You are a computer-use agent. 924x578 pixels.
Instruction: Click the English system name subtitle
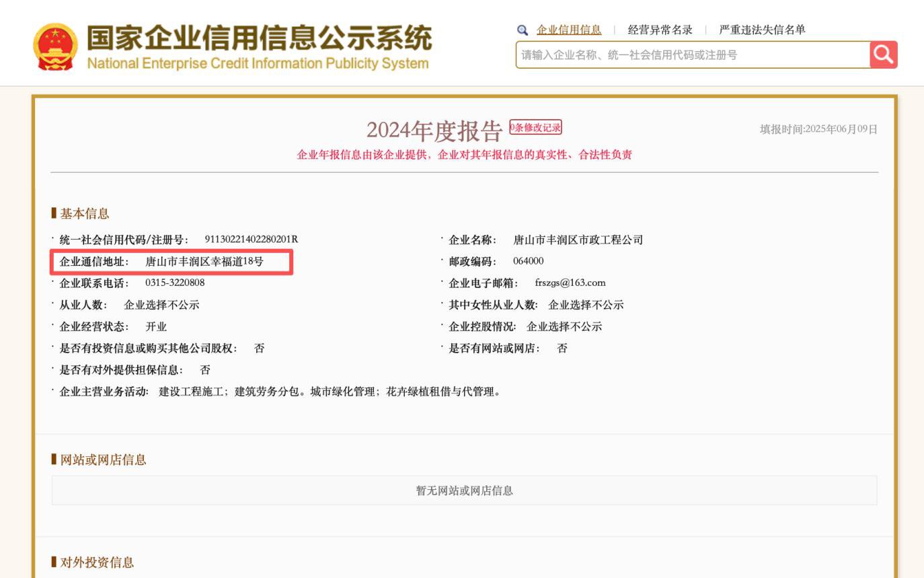[258, 64]
